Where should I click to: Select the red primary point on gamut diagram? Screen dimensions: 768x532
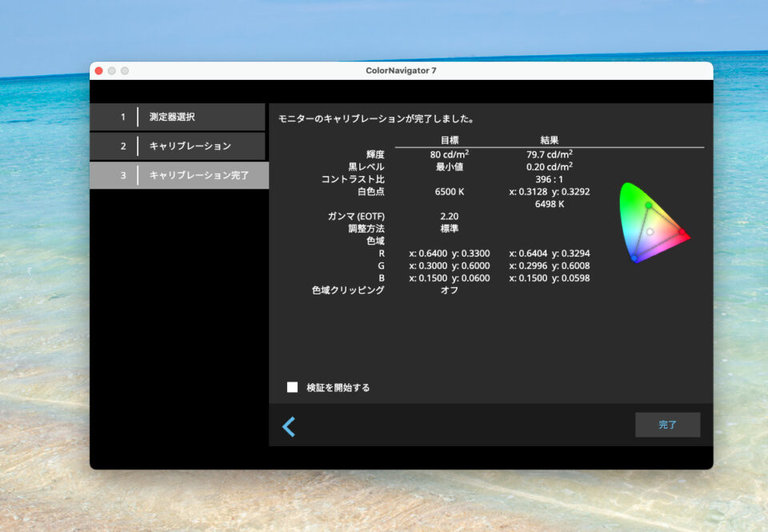(682, 232)
